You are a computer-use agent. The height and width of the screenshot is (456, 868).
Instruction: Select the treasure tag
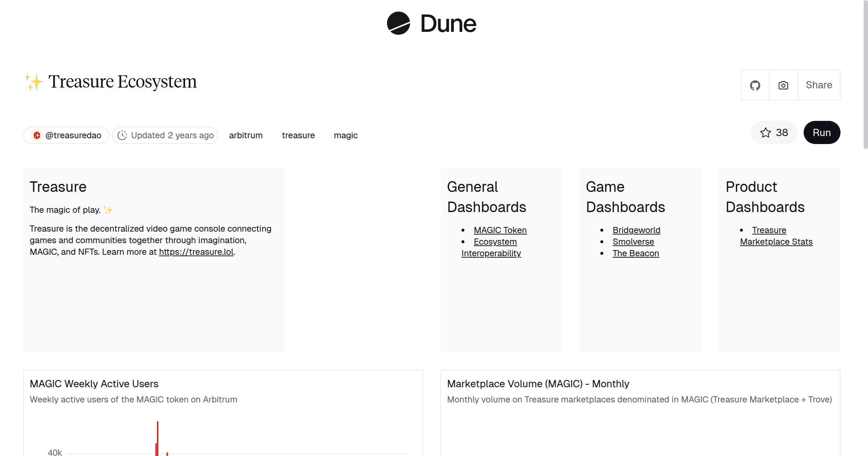tap(298, 135)
